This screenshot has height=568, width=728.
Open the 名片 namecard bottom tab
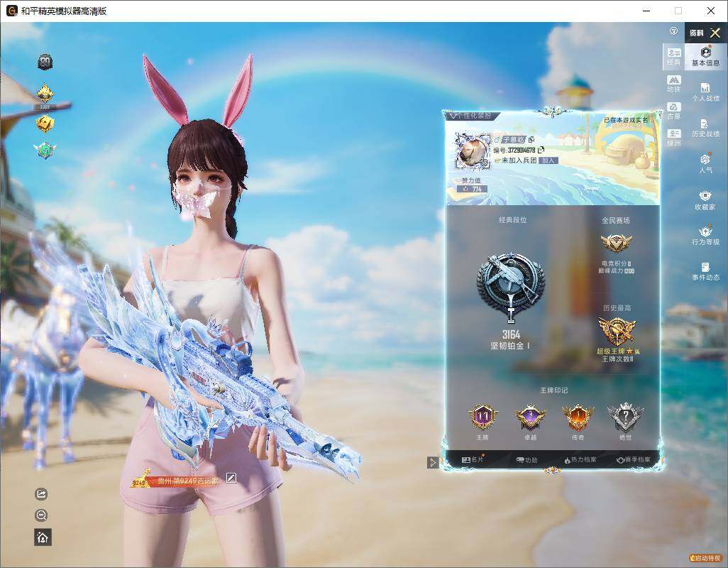coord(473,459)
